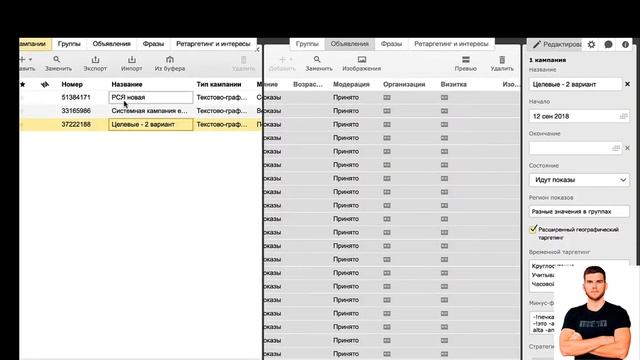Switch to the Группы tab in the left pane

click(x=69, y=44)
